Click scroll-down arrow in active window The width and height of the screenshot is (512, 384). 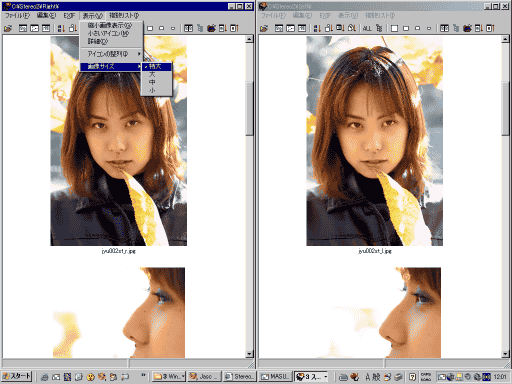(x=249, y=354)
